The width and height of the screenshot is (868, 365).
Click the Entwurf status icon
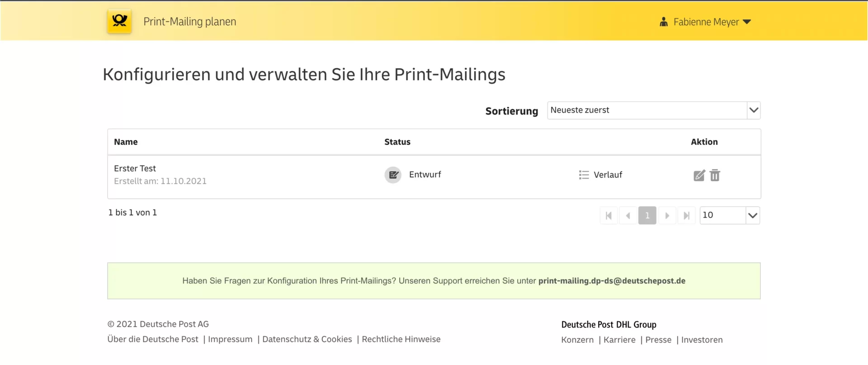click(x=393, y=175)
